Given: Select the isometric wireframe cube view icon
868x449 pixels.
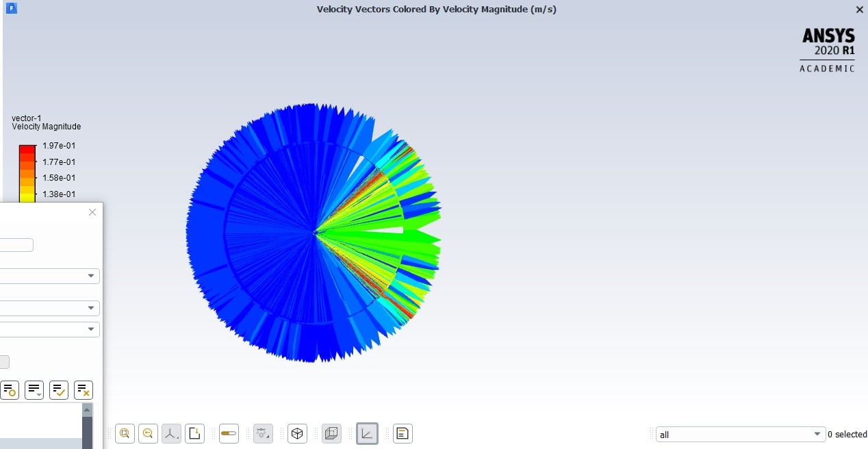Looking at the screenshot, I should (x=297, y=433).
